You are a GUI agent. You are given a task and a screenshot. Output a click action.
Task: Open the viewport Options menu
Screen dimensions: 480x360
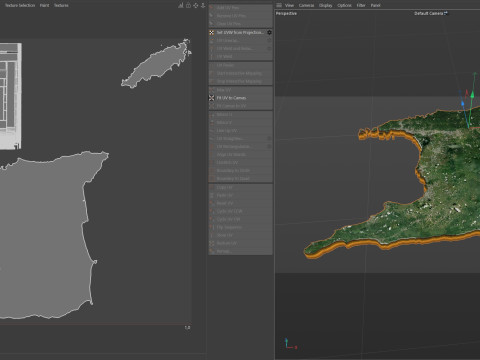click(344, 5)
